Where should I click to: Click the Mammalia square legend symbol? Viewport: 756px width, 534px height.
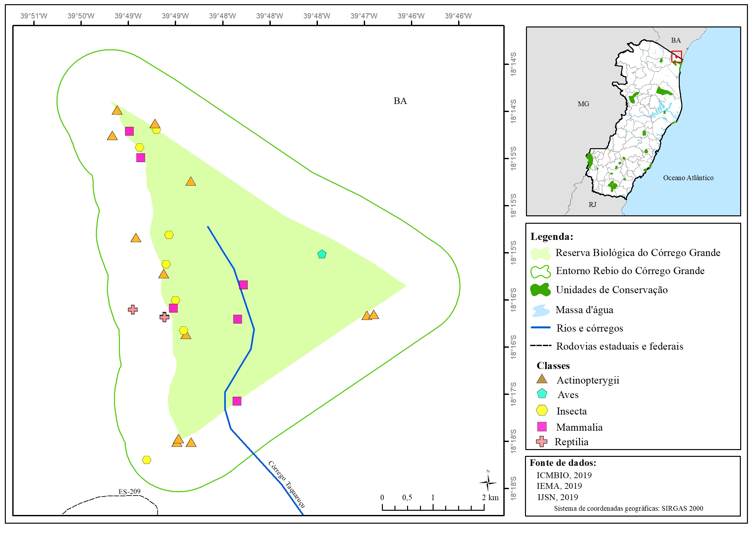coord(542,427)
